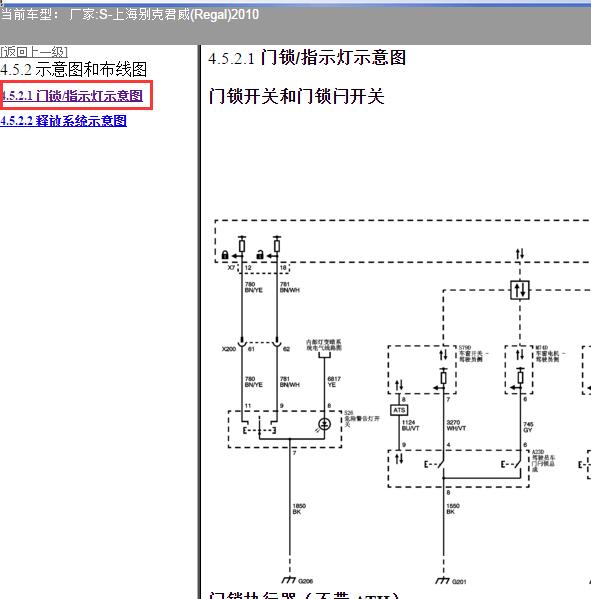Click the G206 ground label
Image resolution: width=591 pixels, height=599 pixels.
click(x=306, y=581)
